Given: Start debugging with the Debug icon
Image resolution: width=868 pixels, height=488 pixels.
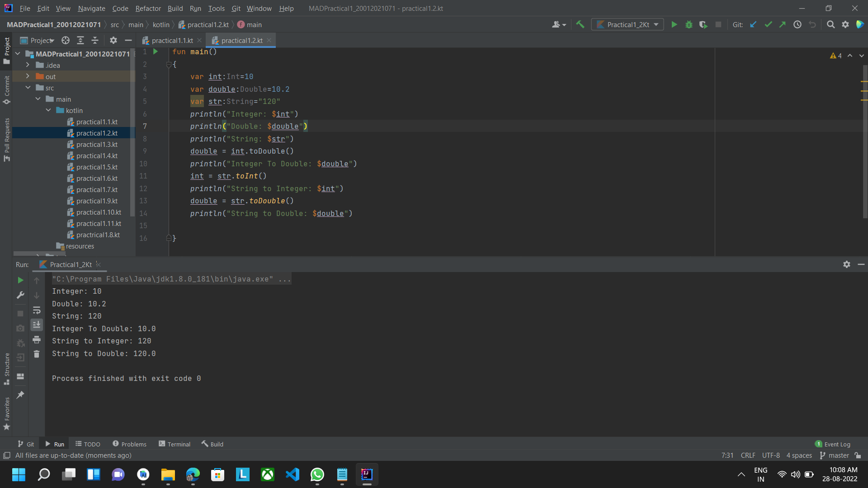Looking at the screenshot, I should click(x=689, y=24).
